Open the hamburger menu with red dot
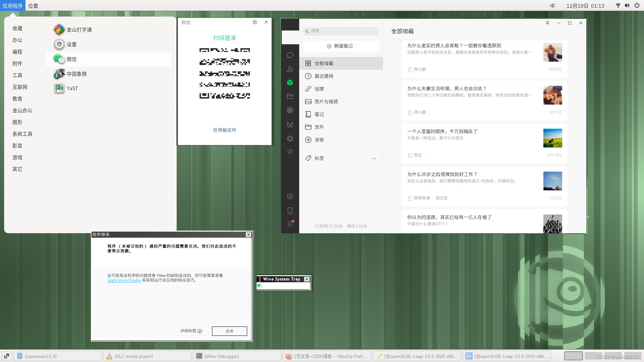 pos(290,224)
